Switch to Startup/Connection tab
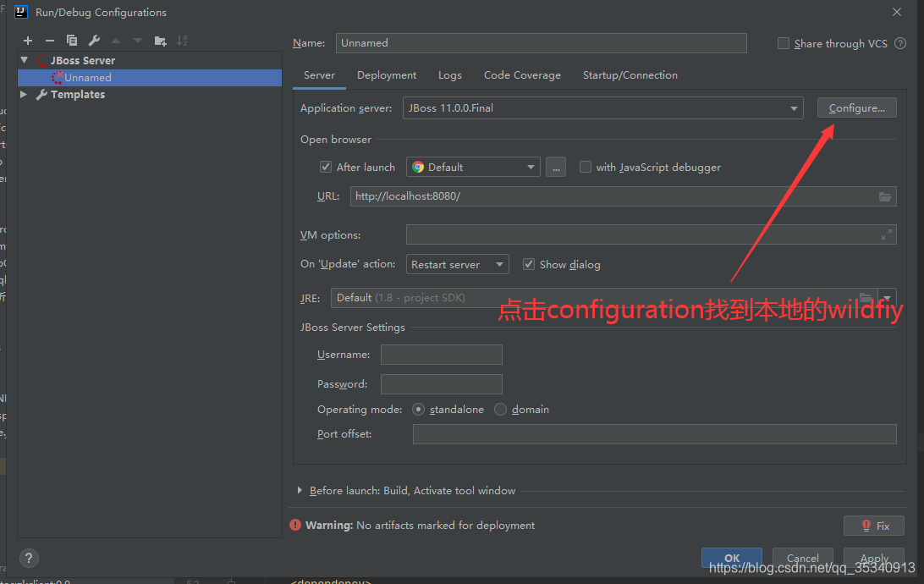 (x=630, y=74)
